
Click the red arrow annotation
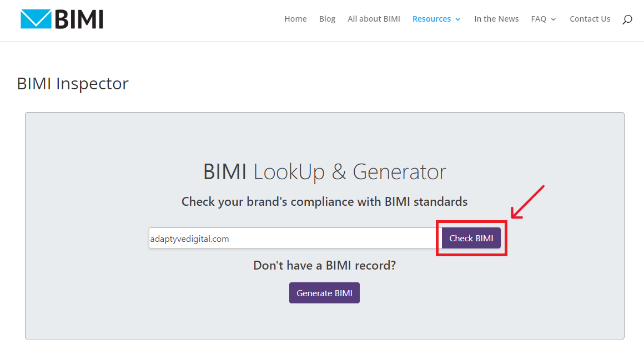(527, 202)
